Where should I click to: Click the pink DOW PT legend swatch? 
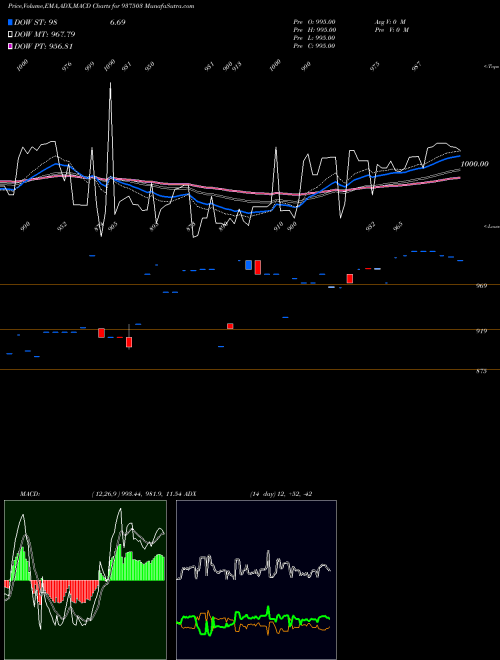[10, 46]
